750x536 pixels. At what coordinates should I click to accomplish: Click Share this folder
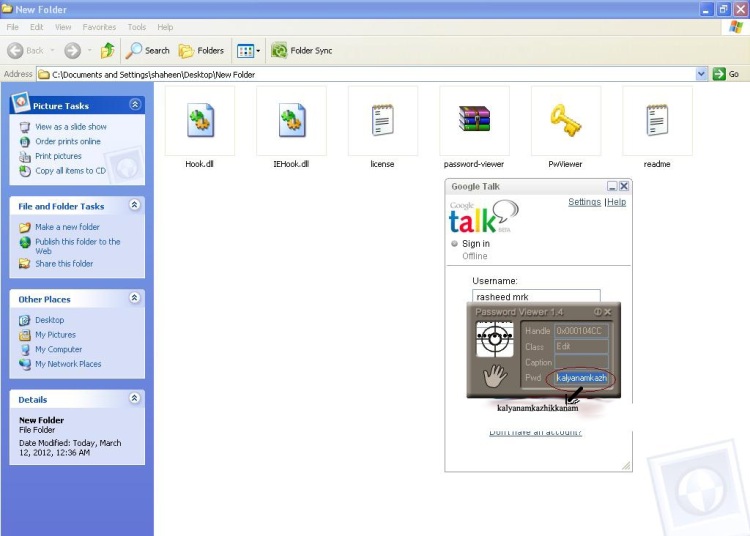(x=64, y=264)
